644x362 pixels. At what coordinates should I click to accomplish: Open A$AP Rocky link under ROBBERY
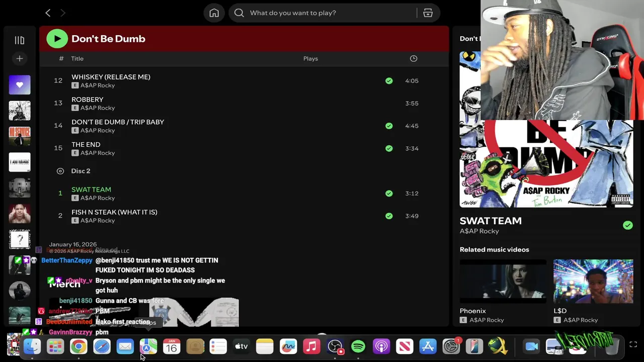[98, 108]
